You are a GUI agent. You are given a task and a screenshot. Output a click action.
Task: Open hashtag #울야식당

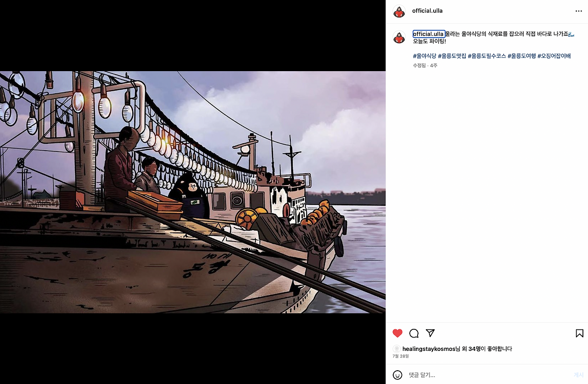tap(424, 56)
